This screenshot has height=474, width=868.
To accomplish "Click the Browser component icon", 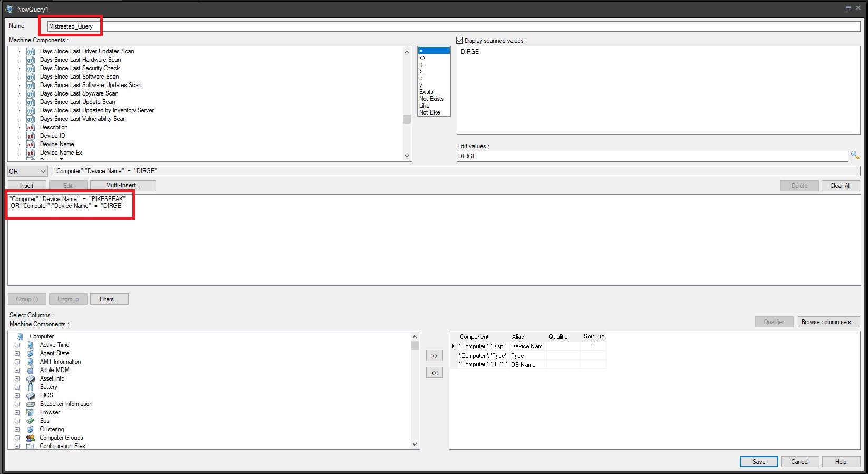I will tap(31, 412).
